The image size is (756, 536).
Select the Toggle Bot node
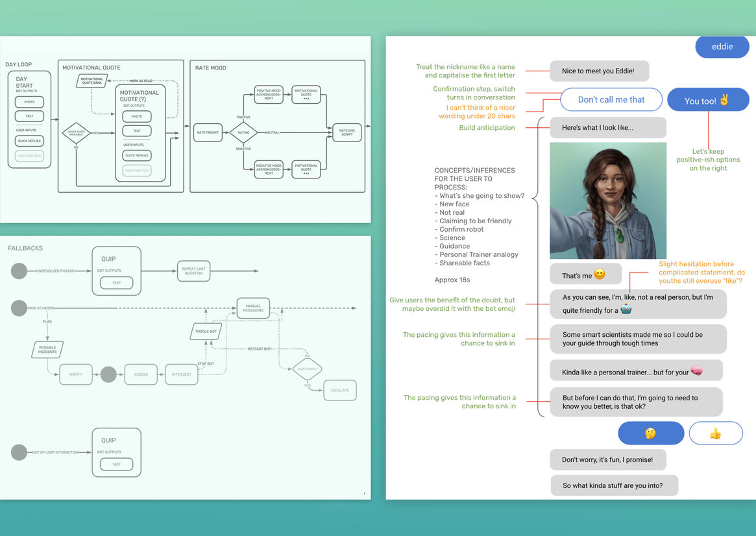(206, 331)
